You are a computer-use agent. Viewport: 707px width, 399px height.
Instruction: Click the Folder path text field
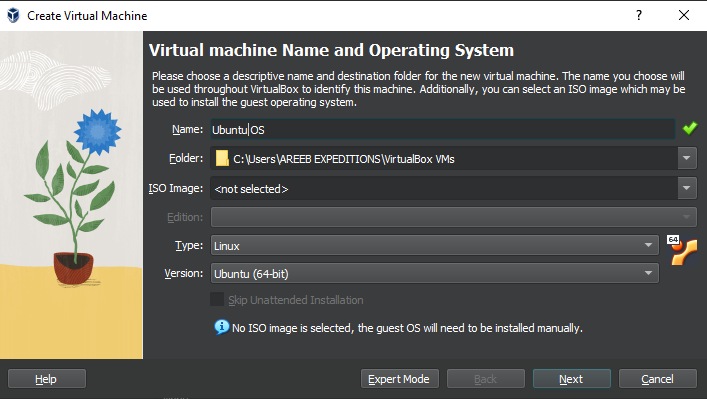[x=444, y=158]
